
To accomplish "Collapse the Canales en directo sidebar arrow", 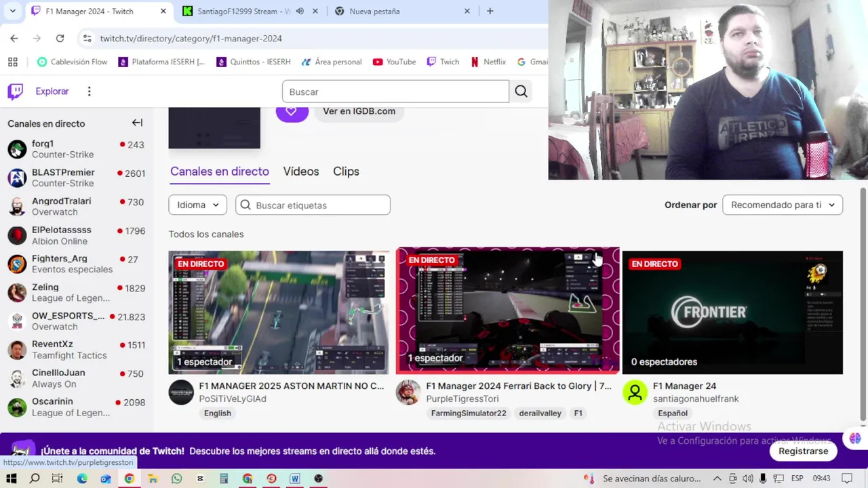I will [x=137, y=123].
